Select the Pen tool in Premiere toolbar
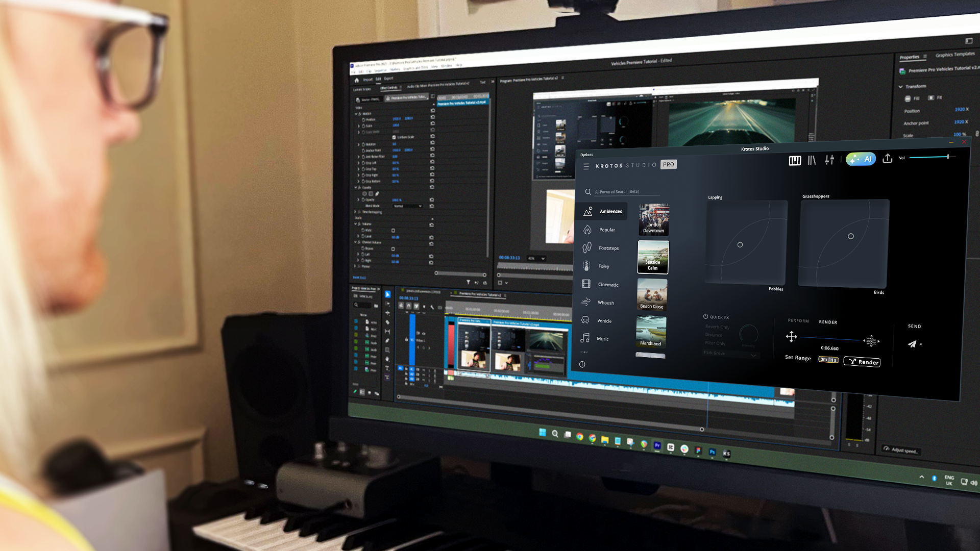This screenshot has height=551, width=980. pos(387,340)
